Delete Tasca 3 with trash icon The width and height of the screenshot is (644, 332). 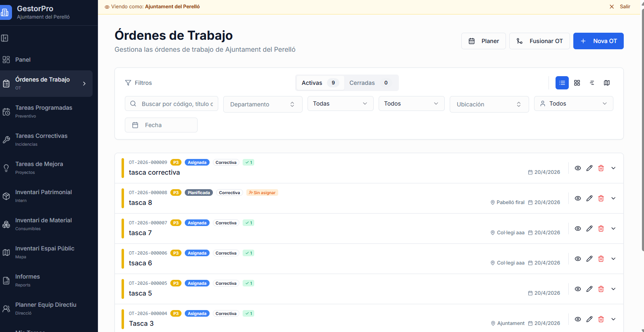[601, 319]
